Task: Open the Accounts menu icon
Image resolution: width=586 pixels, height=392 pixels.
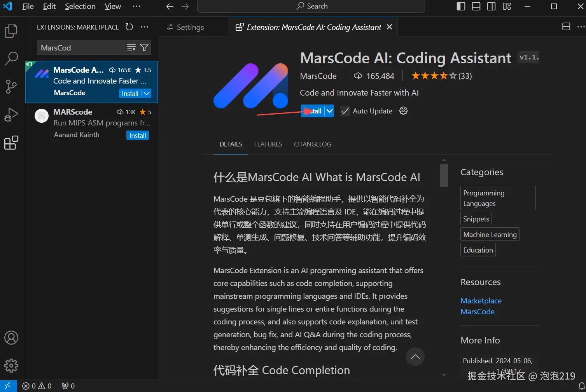Action: 11,338
